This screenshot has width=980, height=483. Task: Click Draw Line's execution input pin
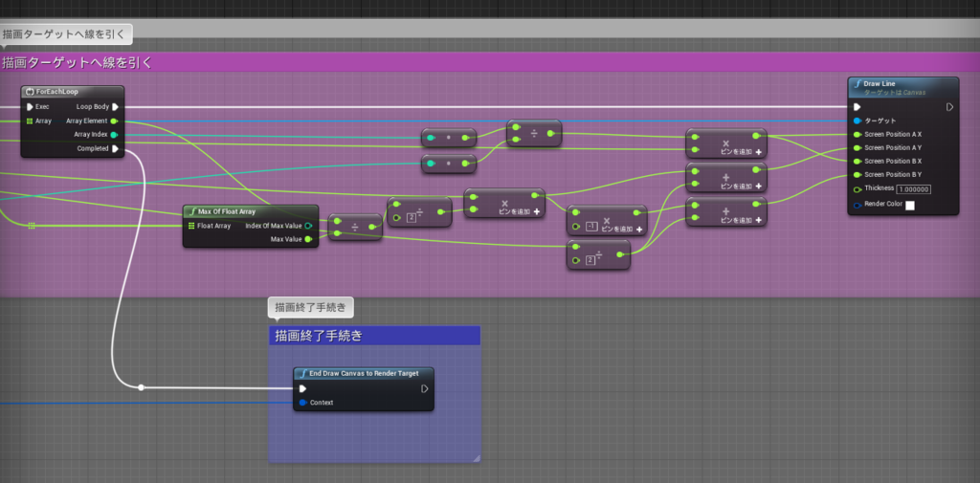[857, 107]
